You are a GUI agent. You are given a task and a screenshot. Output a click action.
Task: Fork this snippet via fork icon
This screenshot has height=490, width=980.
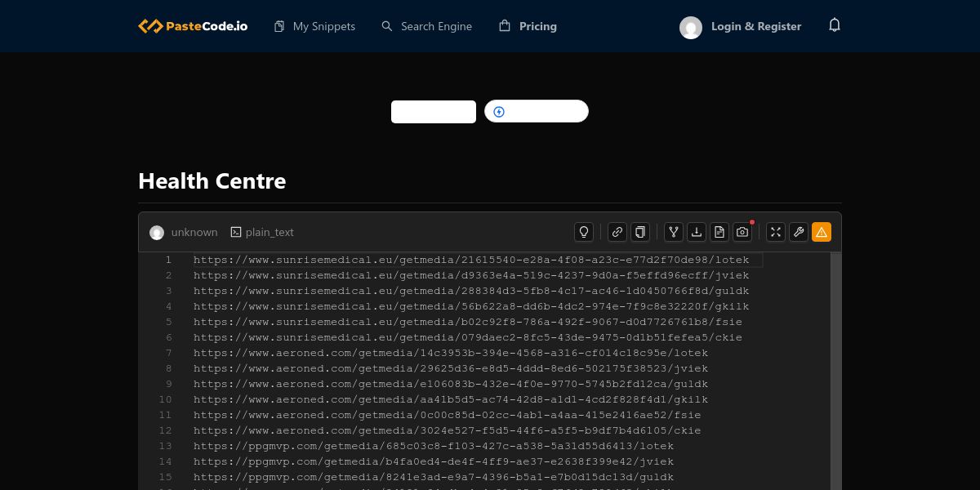tap(674, 232)
